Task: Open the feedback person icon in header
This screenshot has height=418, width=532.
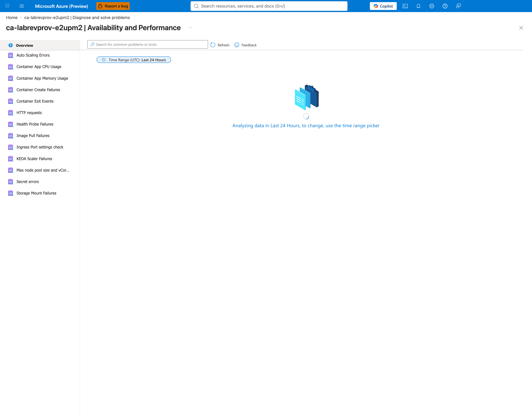Action: (x=458, y=6)
